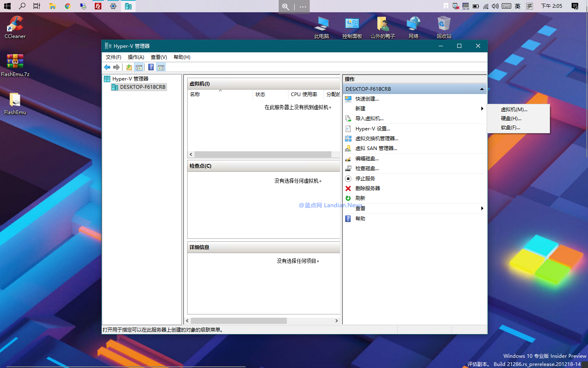Click 帮助 in the actions pane
The image size is (588, 368).
(360, 219)
